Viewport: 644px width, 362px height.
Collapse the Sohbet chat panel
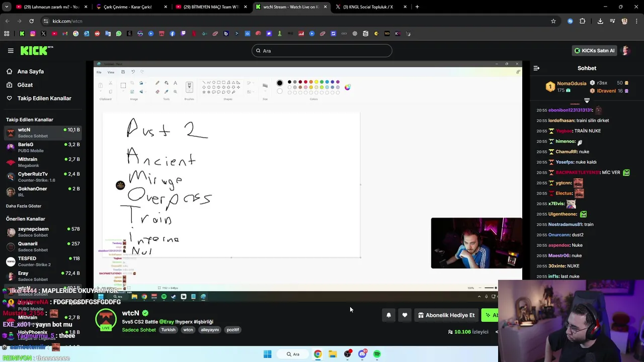coord(536,68)
